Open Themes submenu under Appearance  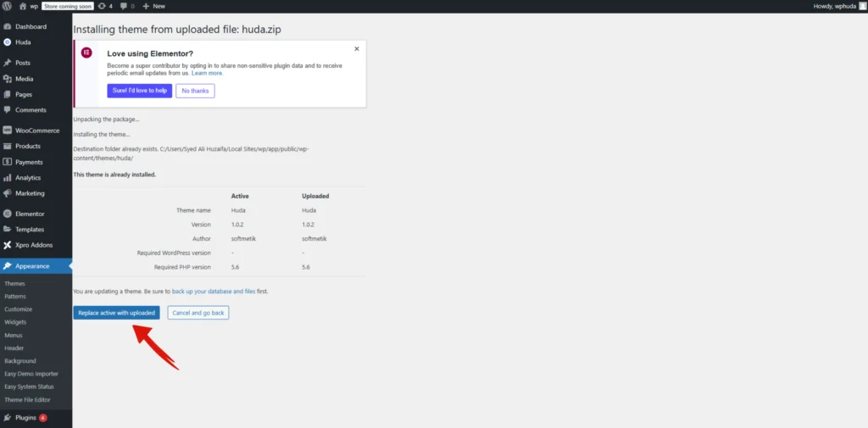[15, 283]
